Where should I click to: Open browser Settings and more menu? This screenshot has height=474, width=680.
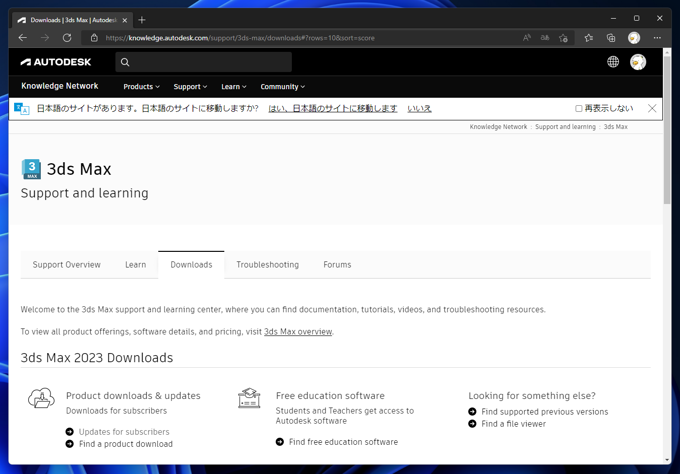[x=657, y=38]
